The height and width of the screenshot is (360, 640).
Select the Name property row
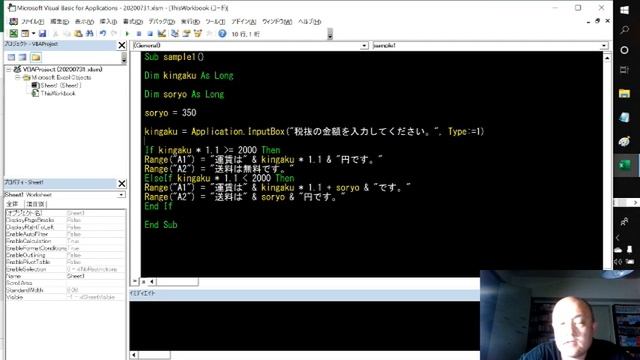tap(65, 276)
